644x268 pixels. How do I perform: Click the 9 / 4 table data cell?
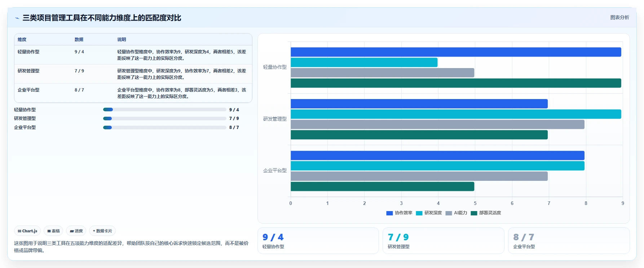(x=79, y=52)
